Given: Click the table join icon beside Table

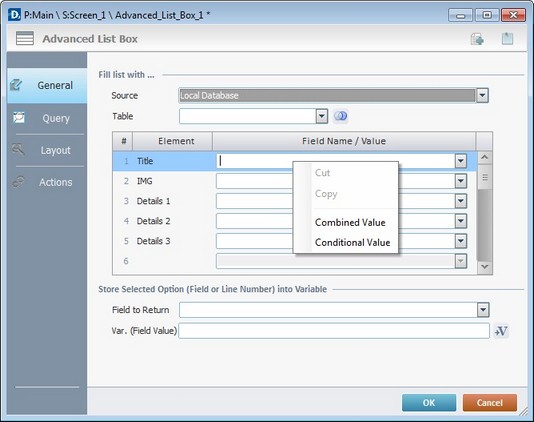Looking at the screenshot, I should [341, 116].
